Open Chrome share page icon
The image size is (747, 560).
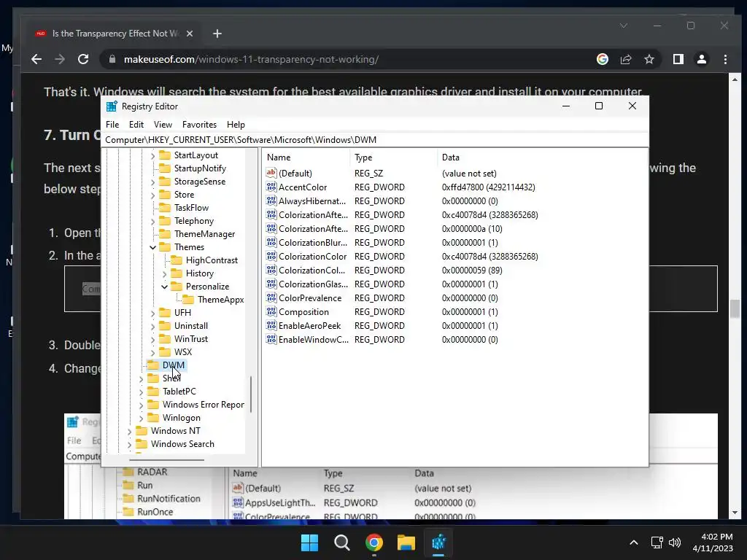tap(625, 59)
